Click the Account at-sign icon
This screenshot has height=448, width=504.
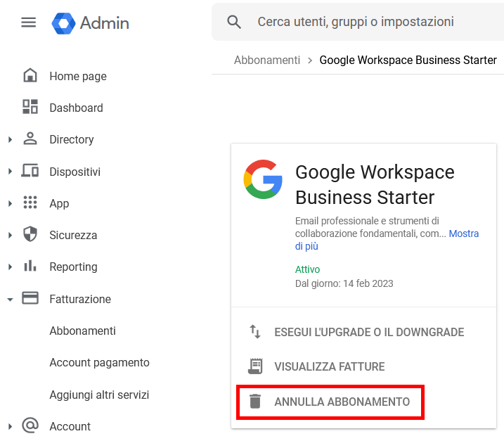coord(30,425)
